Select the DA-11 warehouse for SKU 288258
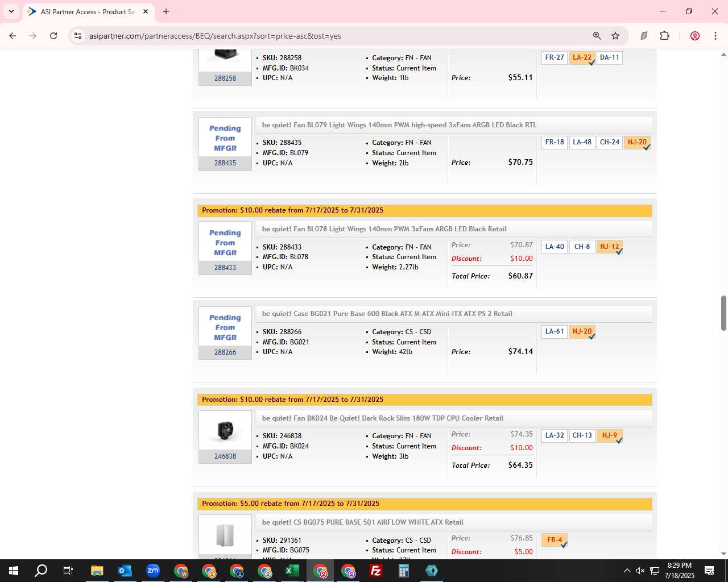728x582 pixels. pyautogui.click(x=610, y=57)
